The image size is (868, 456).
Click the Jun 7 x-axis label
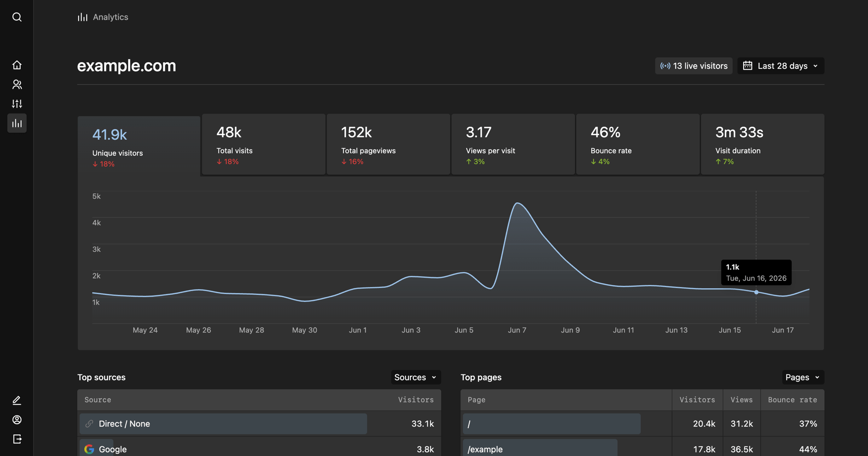coord(517,330)
